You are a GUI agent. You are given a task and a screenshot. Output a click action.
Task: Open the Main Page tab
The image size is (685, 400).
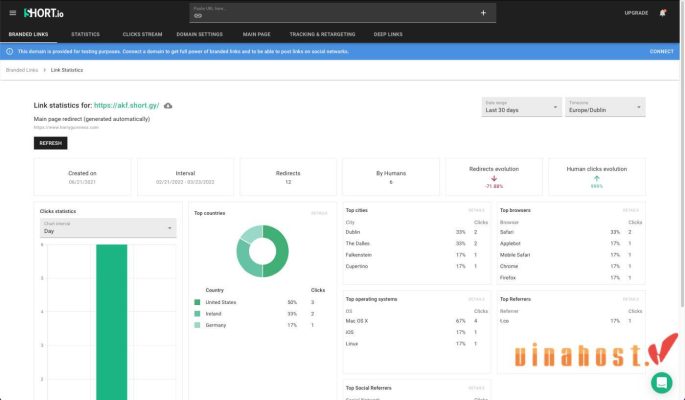pos(256,34)
